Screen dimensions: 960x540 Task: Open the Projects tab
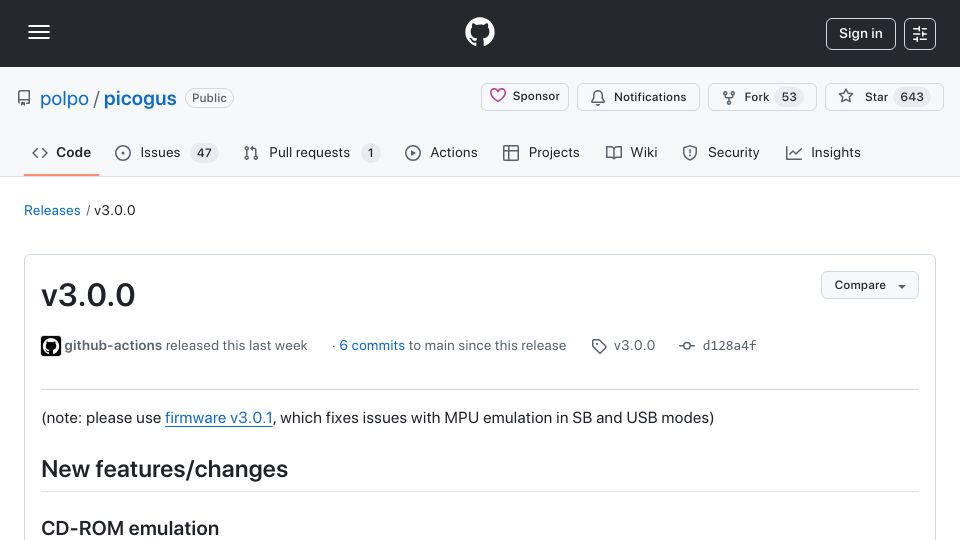coord(541,152)
